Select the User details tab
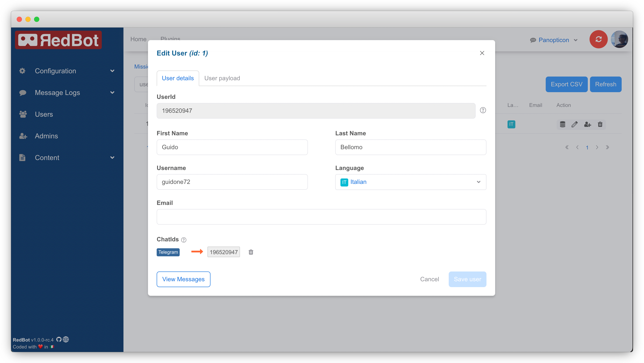This screenshot has width=644, height=363. coord(178,78)
